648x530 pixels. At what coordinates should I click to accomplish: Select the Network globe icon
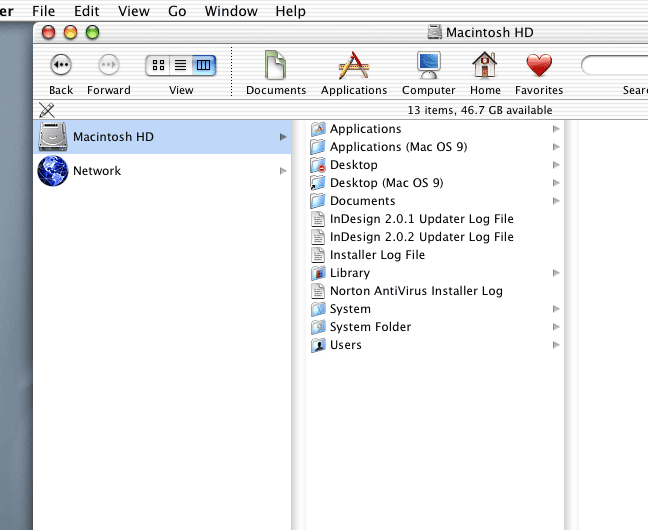coord(52,171)
